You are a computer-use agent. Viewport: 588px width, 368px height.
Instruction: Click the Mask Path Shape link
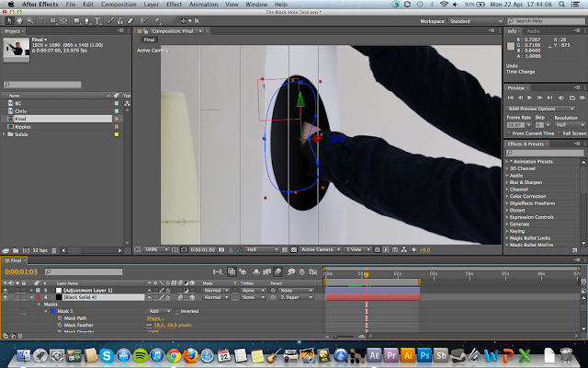point(155,318)
